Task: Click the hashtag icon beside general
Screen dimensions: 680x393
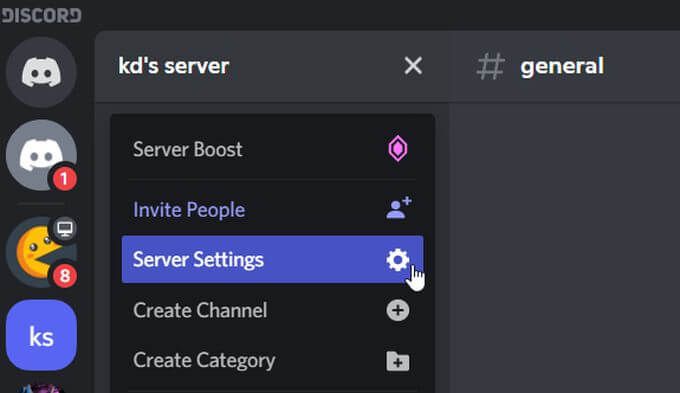Action: point(490,66)
